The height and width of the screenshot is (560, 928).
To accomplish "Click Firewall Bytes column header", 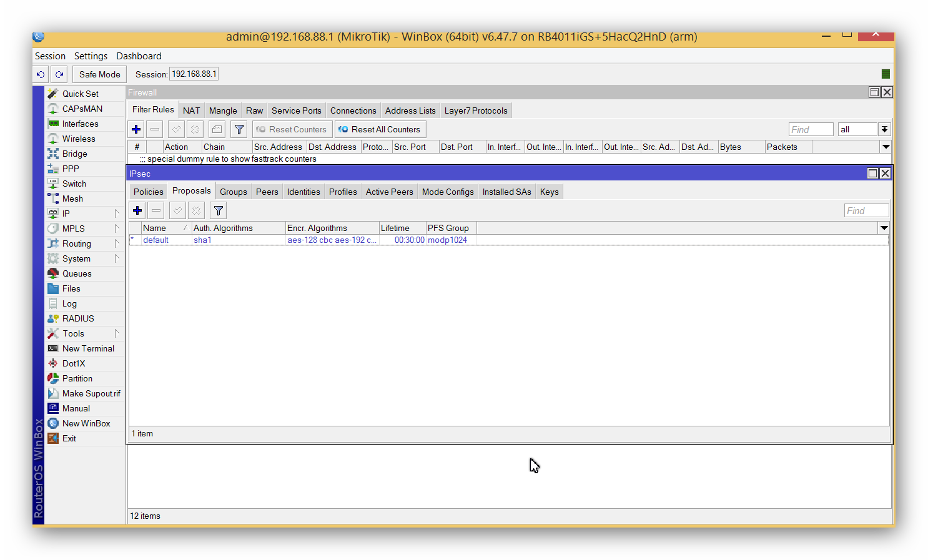I will pyautogui.click(x=741, y=147).
